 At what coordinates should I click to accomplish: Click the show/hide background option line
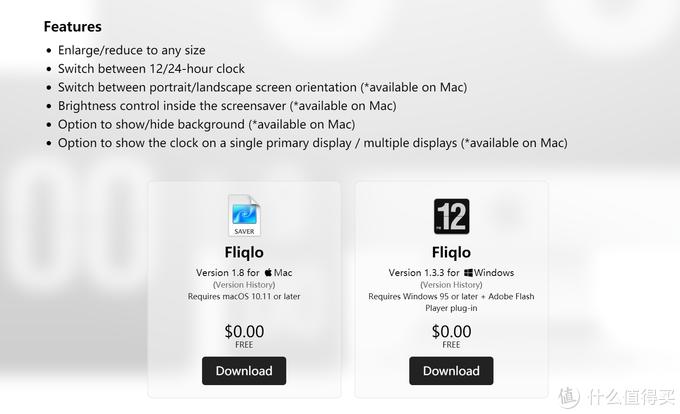click(206, 124)
